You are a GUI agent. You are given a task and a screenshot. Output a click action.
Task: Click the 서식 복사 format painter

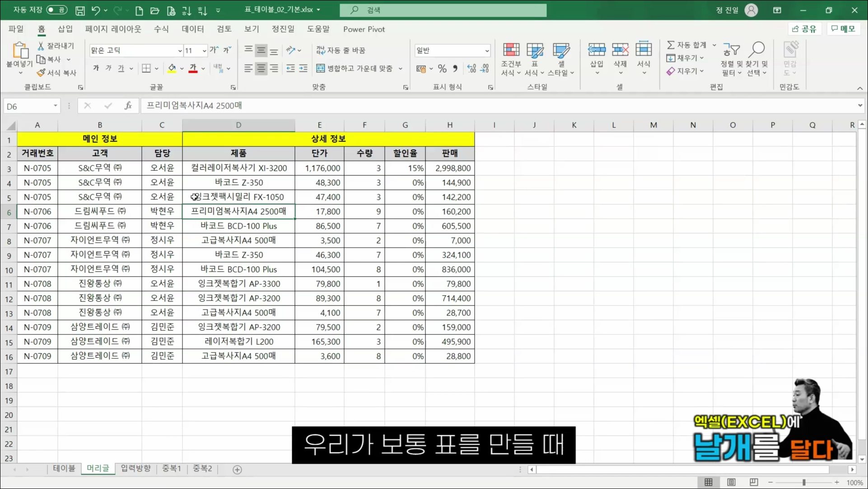tap(55, 73)
